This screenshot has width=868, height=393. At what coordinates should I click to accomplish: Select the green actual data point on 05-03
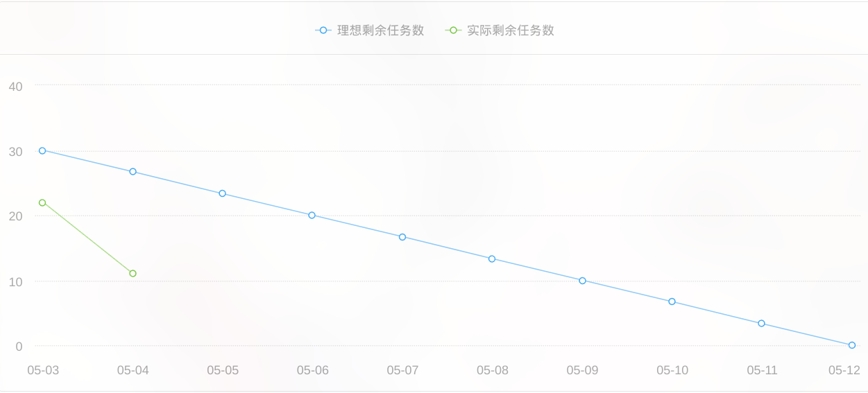[x=42, y=203]
